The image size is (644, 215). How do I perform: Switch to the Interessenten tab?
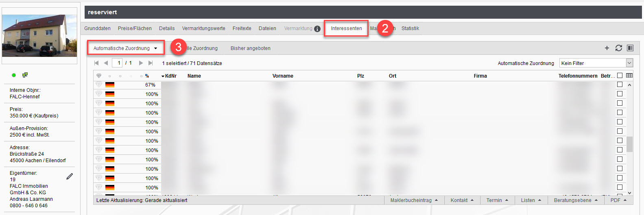[x=346, y=28]
